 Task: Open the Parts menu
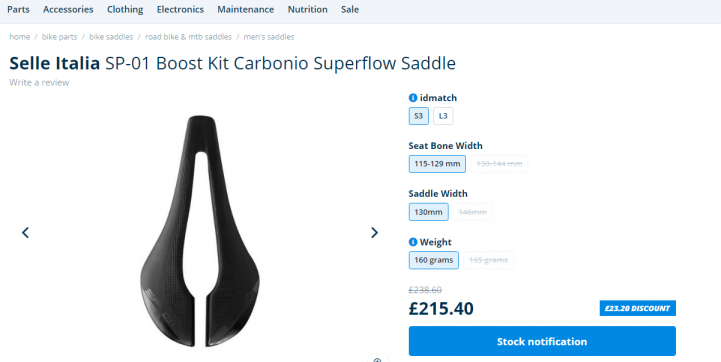click(x=18, y=9)
